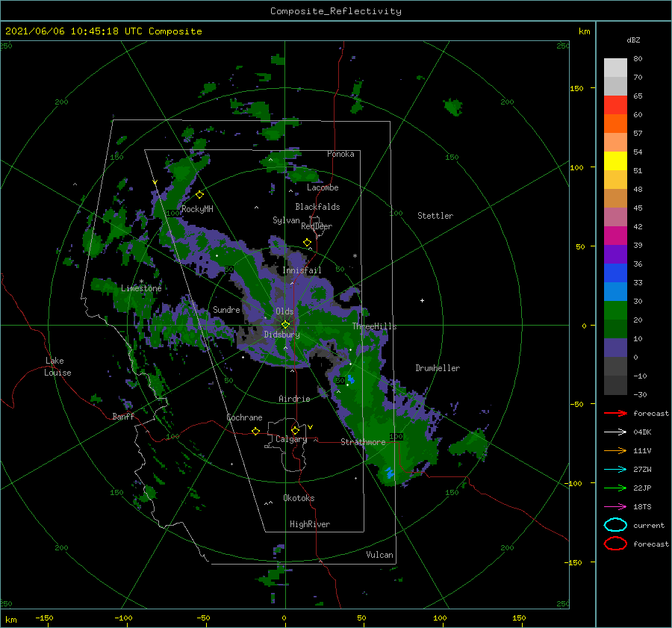Select the orange 57-60 dBZ swatch
The image size is (672, 628).
(615, 123)
